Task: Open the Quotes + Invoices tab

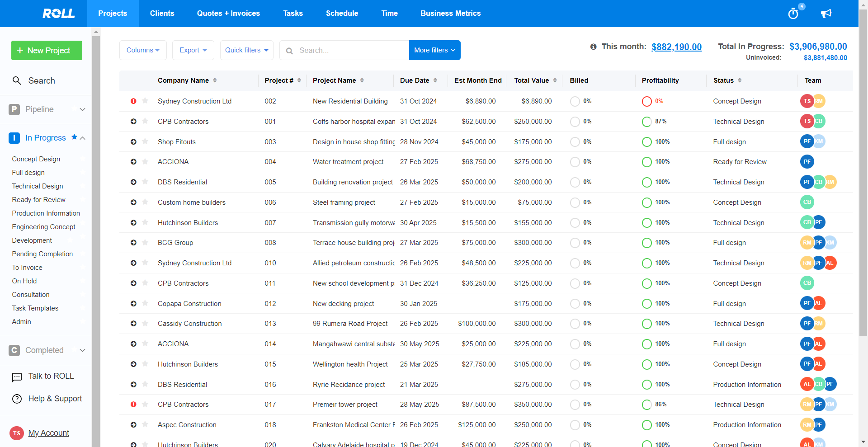Action: [228, 14]
